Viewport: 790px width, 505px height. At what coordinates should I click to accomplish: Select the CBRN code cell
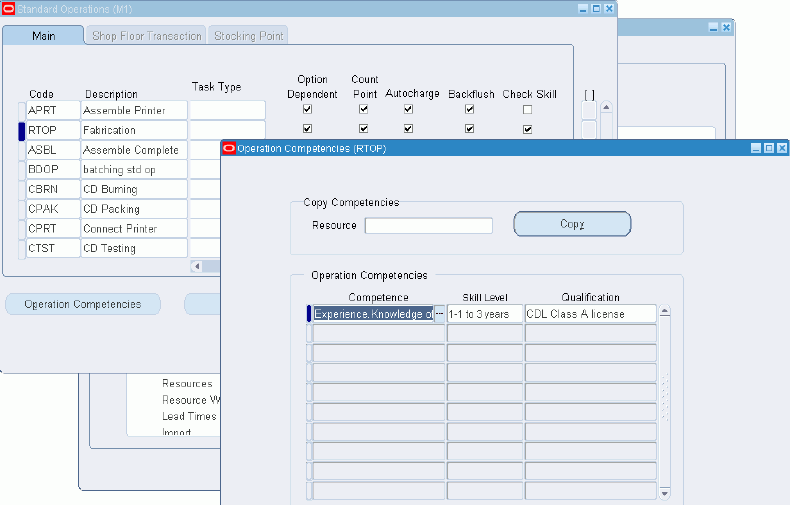tap(53, 189)
